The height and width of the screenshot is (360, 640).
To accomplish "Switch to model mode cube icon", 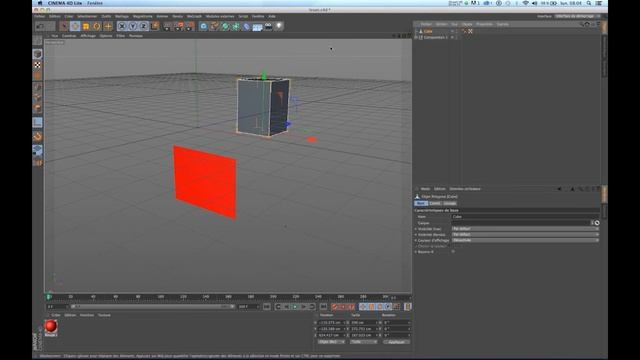I will point(38,54).
